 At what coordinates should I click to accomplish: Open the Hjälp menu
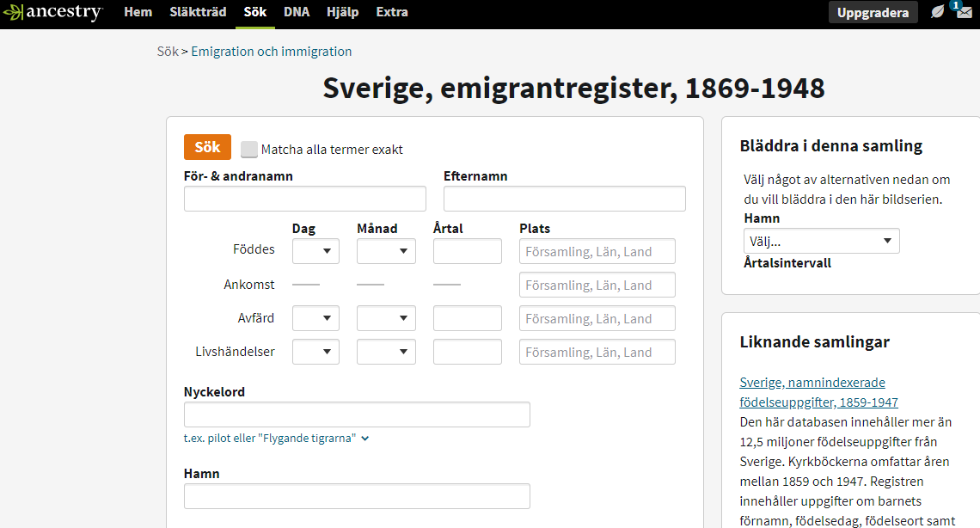click(x=342, y=13)
